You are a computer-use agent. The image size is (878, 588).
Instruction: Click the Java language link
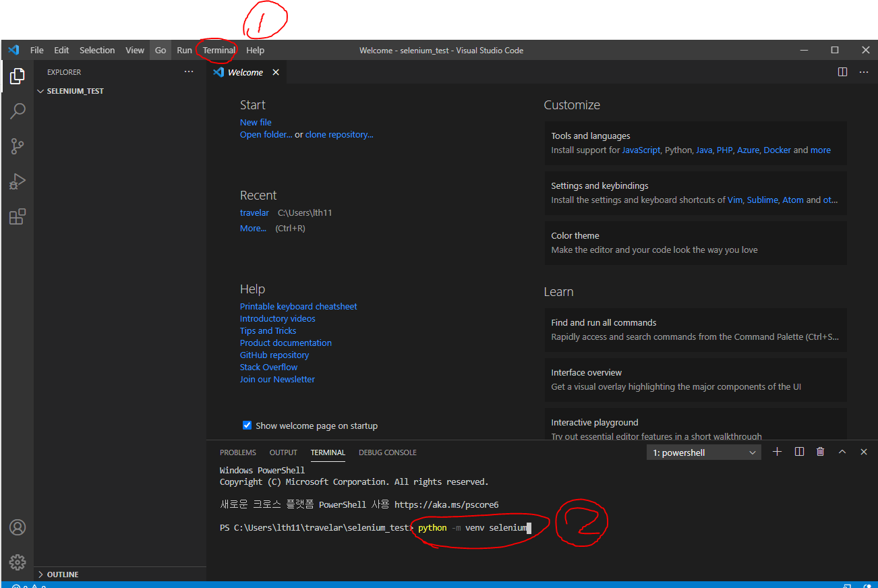point(704,150)
